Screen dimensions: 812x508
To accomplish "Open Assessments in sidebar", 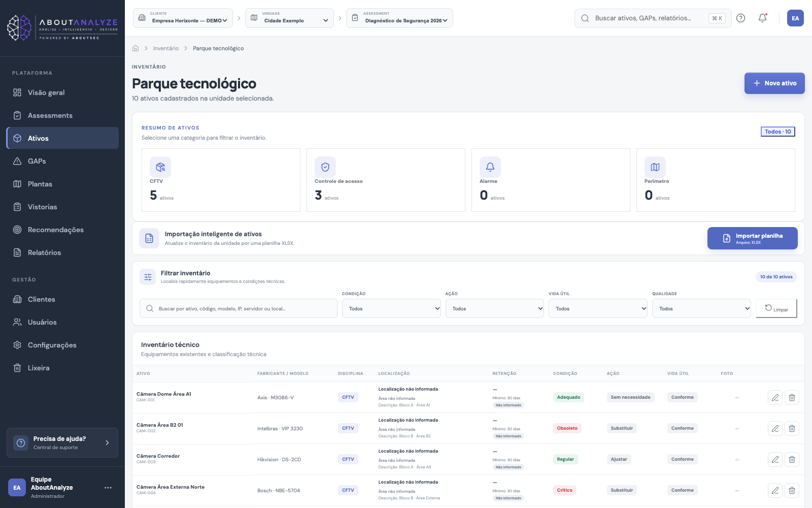I will pyautogui.click(x=62, y=115).
